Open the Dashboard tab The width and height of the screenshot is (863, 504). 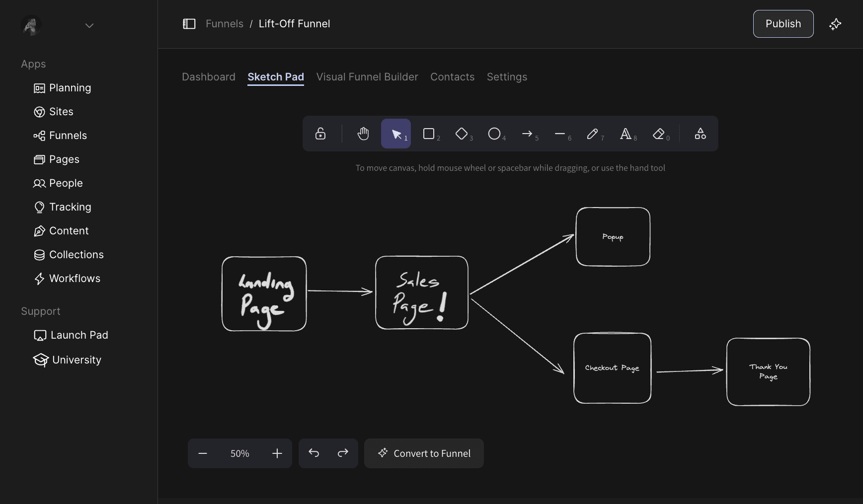209,77
